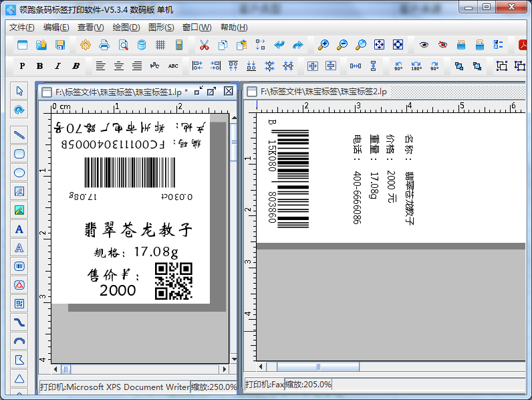Click horizontal scrollbar of 珠宝标签2.lp window
This screenshot has height=400, width=532.
click(318, 367)
